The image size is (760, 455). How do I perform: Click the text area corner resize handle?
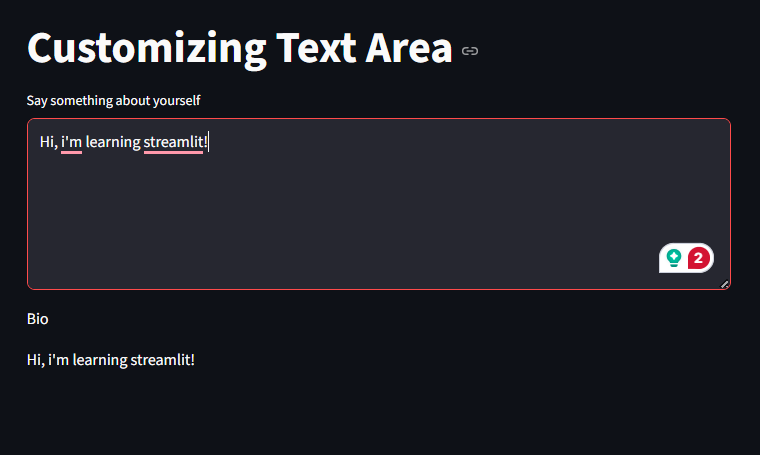725,284
